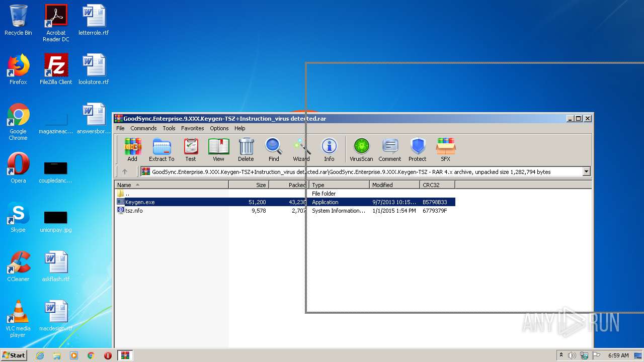The width and height of the screenshot is (644, 362).
Task: Sort by the Name column header
Action: click(x=172, y=185)
